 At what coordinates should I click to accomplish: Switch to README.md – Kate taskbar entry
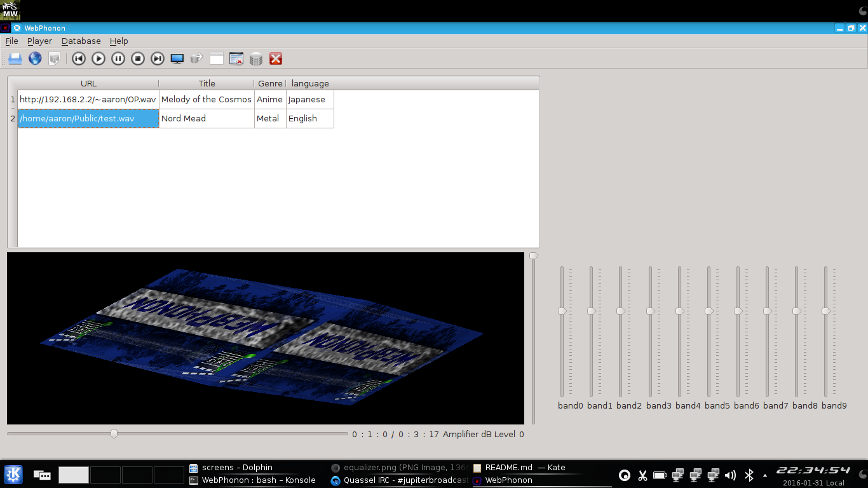click(542, 467)
